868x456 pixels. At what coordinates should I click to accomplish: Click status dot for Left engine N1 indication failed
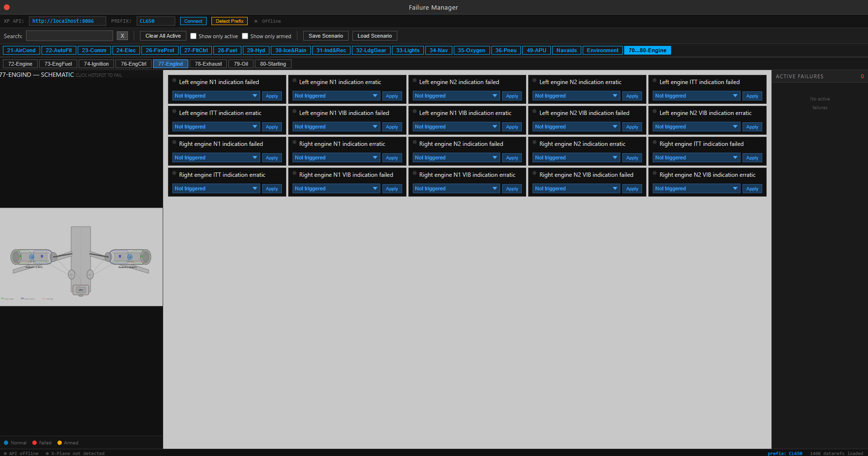[174, 81]
